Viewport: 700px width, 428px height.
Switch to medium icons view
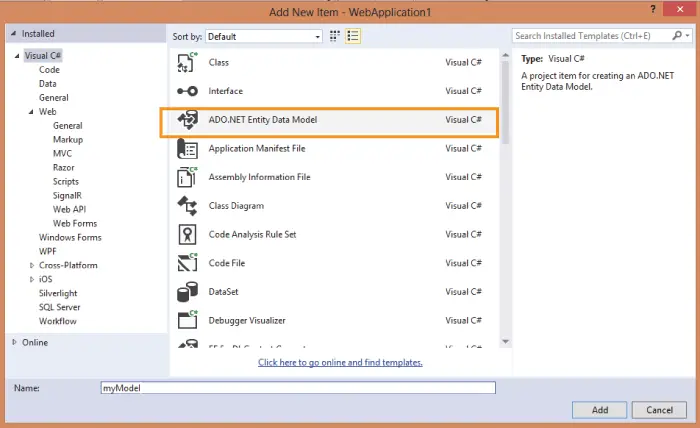click(x=334, y=36)
